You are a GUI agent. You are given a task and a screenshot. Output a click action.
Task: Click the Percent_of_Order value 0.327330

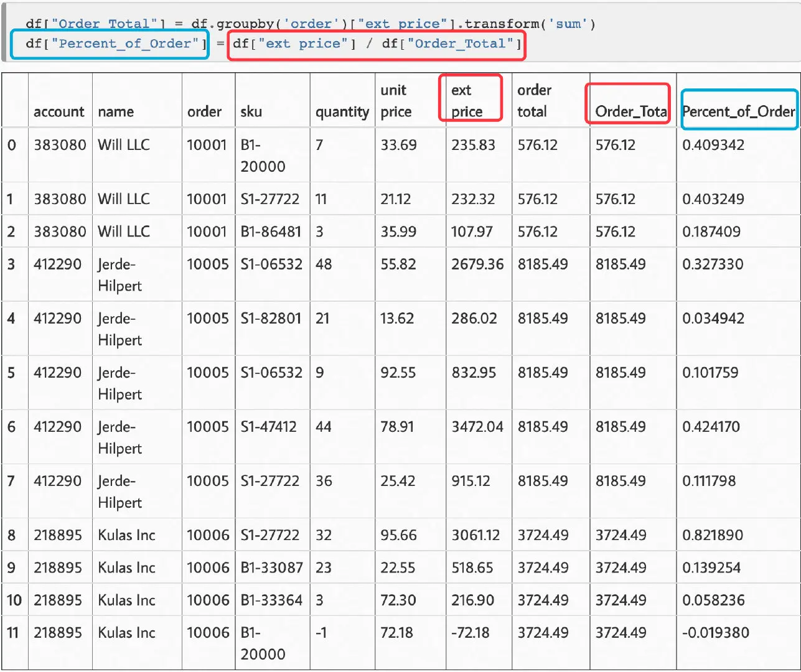coord(713,264)
